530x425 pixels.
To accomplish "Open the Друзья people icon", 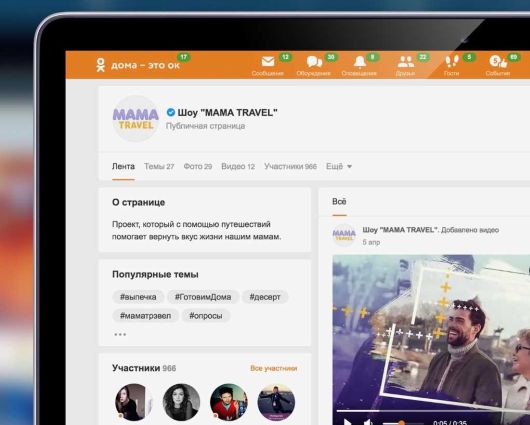I will click(x=406, y=62).
